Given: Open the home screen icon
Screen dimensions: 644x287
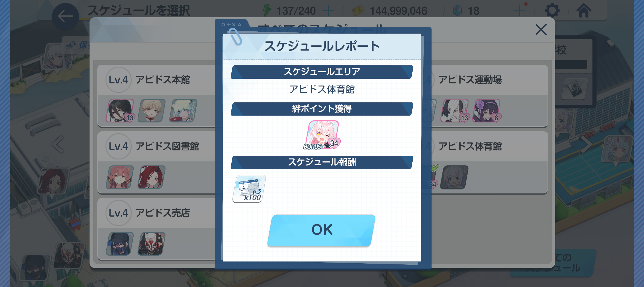Looking at the screenshot, I should point(584,11).
